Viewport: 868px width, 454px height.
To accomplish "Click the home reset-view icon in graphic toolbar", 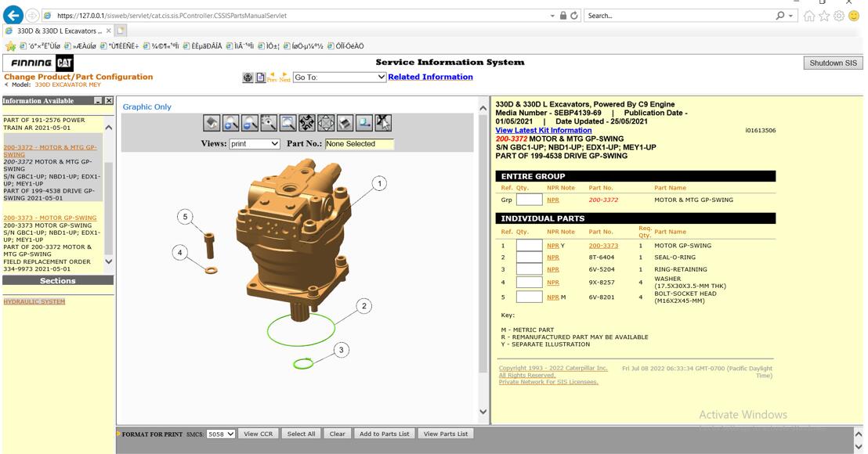I will [211, 123].
